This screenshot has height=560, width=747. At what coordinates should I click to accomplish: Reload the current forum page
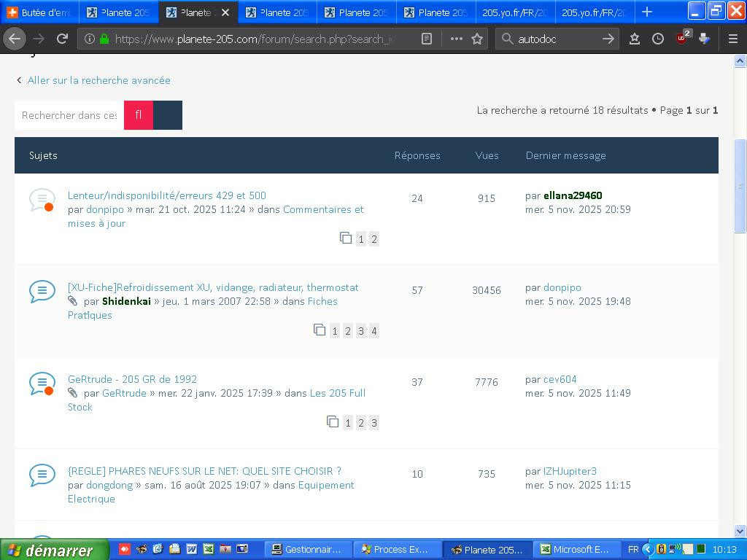click(63, 39)
